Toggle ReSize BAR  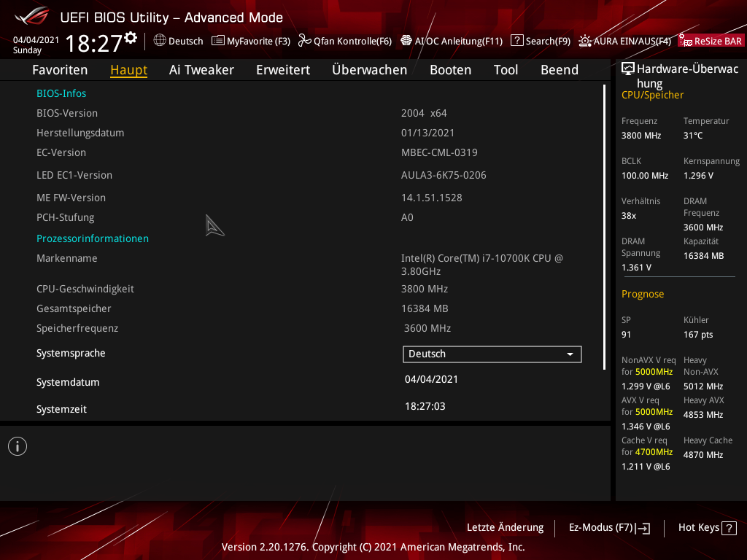tap(711, 41)
